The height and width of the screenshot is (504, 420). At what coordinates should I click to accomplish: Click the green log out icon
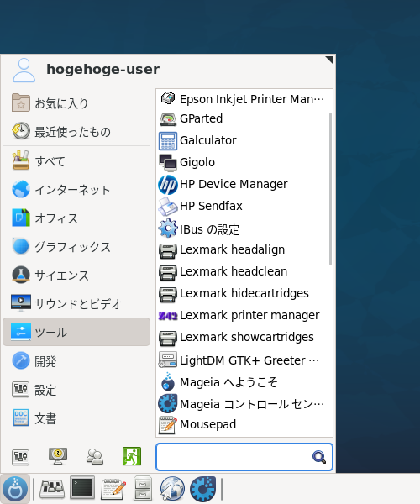[132, 456]
